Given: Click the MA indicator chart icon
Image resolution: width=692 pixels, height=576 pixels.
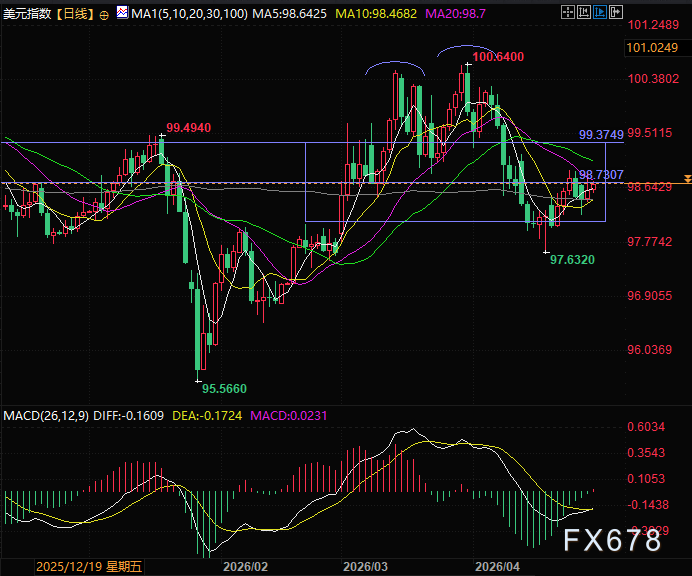Looking at the screenshot, I should (123, 15).
